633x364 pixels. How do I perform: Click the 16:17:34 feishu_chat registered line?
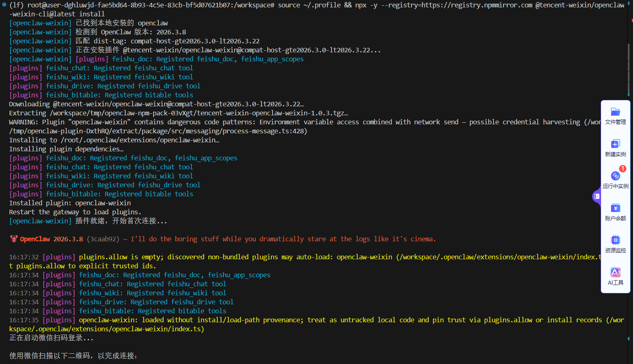(x=117, y=284)
